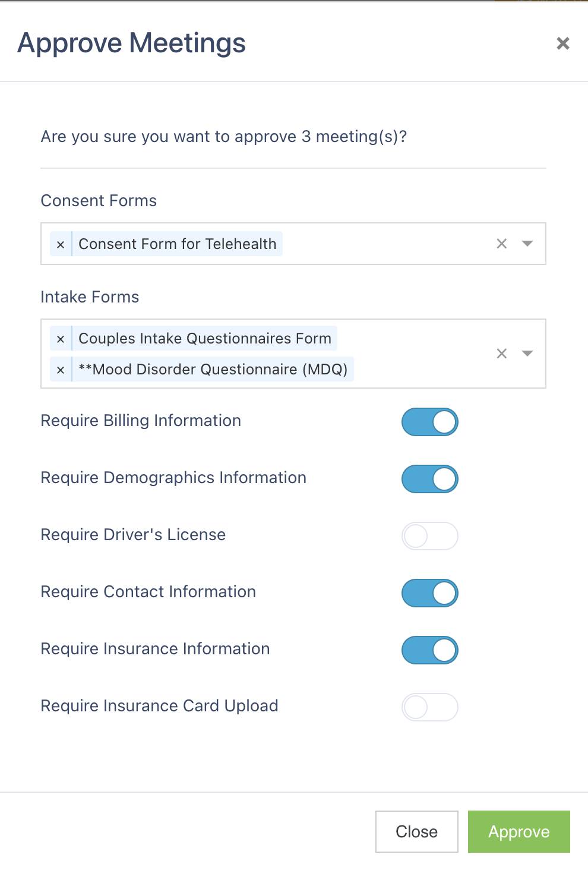Screen dimensions: 588x870
Task: Turn off Require Demographics Information
Action: click(x=430, y=479)
